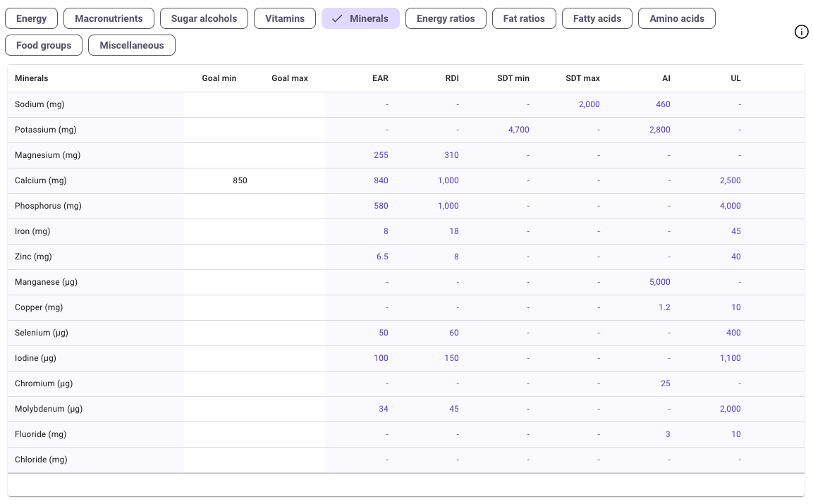
Task: Open the Amino acids chip
Action: 677,18
